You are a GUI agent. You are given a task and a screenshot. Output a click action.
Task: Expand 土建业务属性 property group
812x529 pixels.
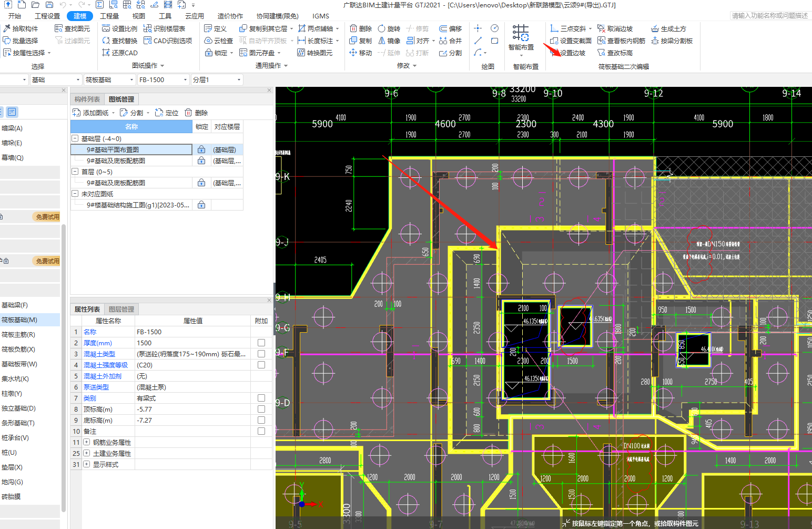(87, 453)
